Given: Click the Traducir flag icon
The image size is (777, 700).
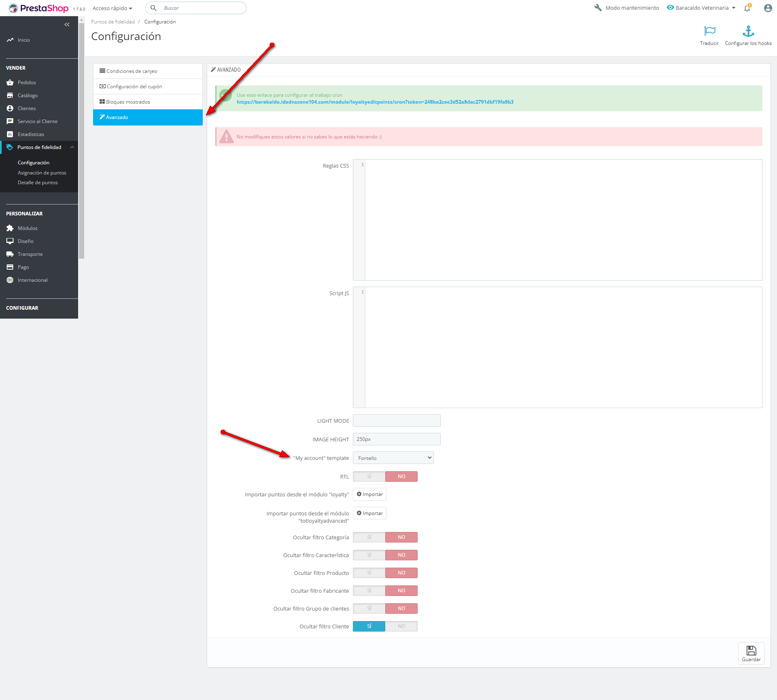Looking at the screenshot, I should click(x=709, y=32).
